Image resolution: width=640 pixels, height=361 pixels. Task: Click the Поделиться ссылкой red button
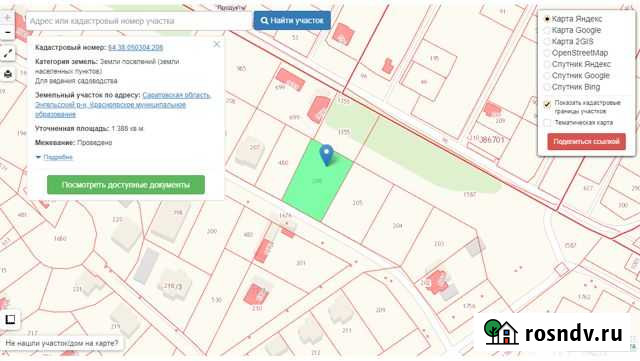tap(586, 142)
